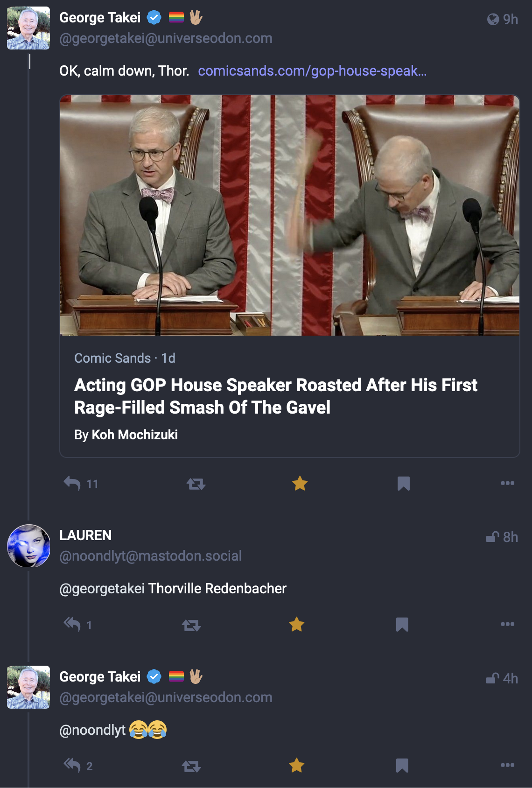Boost LAUREN's post

[x=191, y=625]
